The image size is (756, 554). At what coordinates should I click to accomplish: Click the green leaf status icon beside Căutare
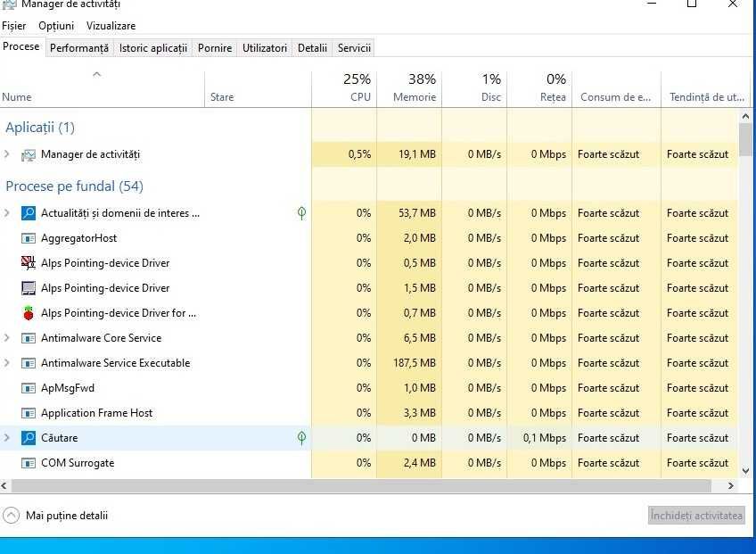(x=301, y=438)
